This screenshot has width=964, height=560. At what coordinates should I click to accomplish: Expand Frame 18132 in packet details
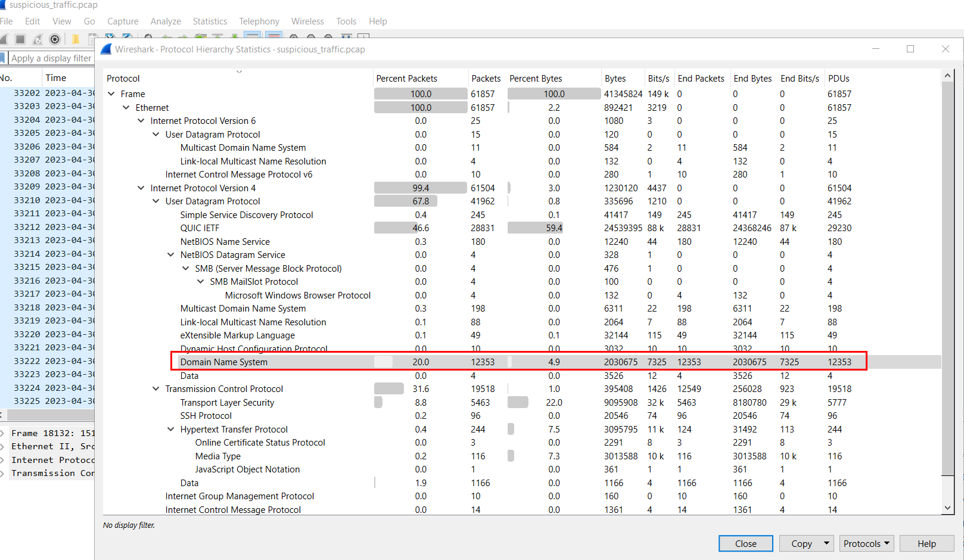3,433
